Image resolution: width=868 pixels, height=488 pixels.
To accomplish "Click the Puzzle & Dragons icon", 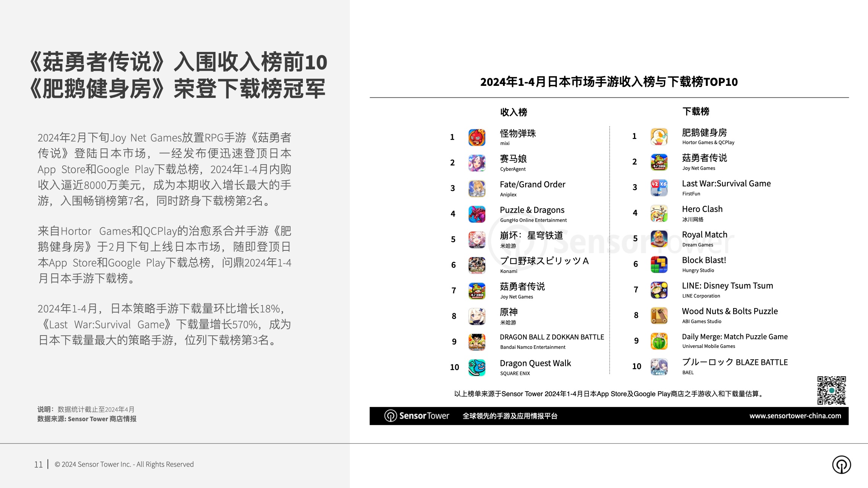I will [x=477, y=214].
